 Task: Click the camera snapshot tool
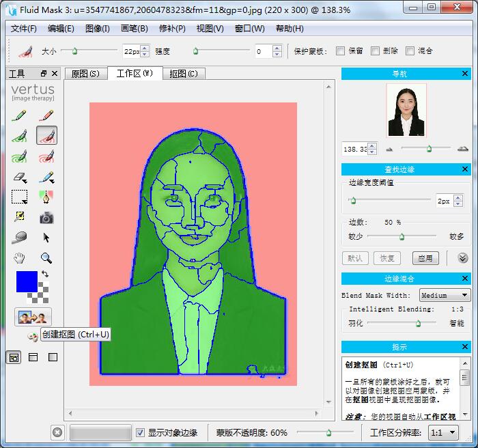[46, 218]
